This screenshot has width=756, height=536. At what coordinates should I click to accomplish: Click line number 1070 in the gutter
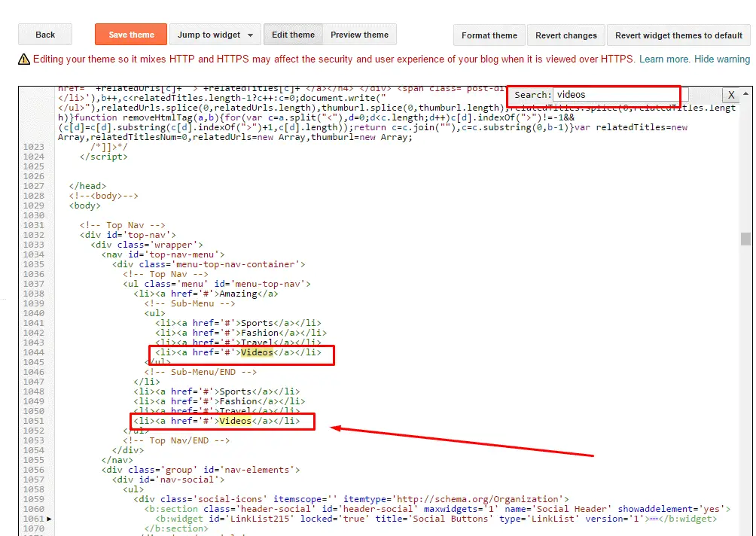tap(33, 528)
